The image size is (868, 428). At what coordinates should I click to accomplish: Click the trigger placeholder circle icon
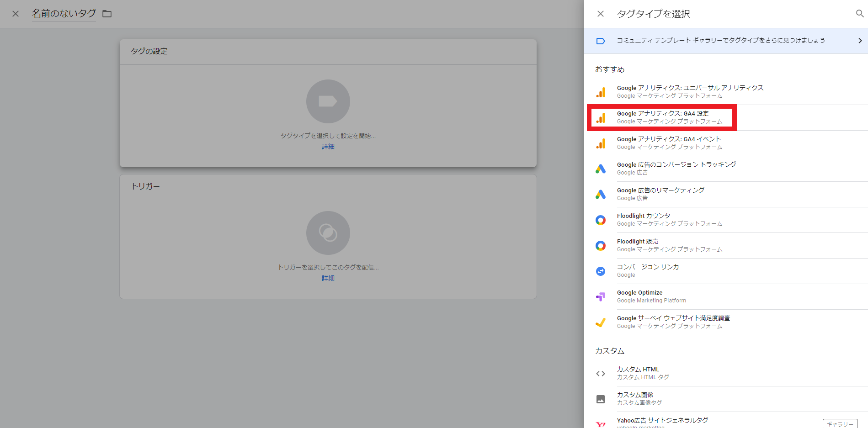click(x=328, y=233)
